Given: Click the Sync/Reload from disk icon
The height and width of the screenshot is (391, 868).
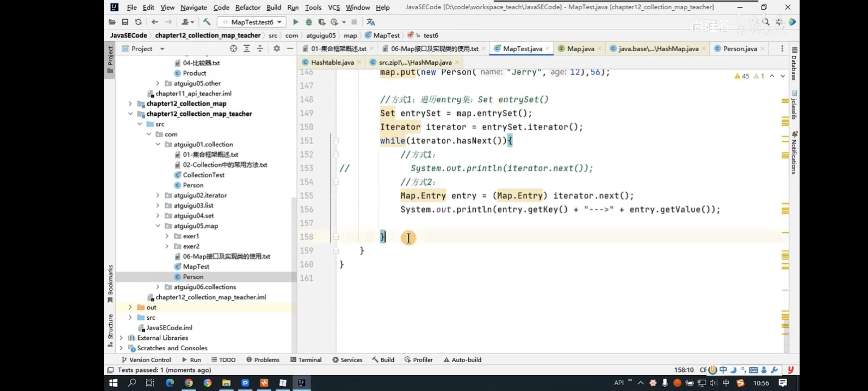Looking at the screenshot, I should [138, 22].
